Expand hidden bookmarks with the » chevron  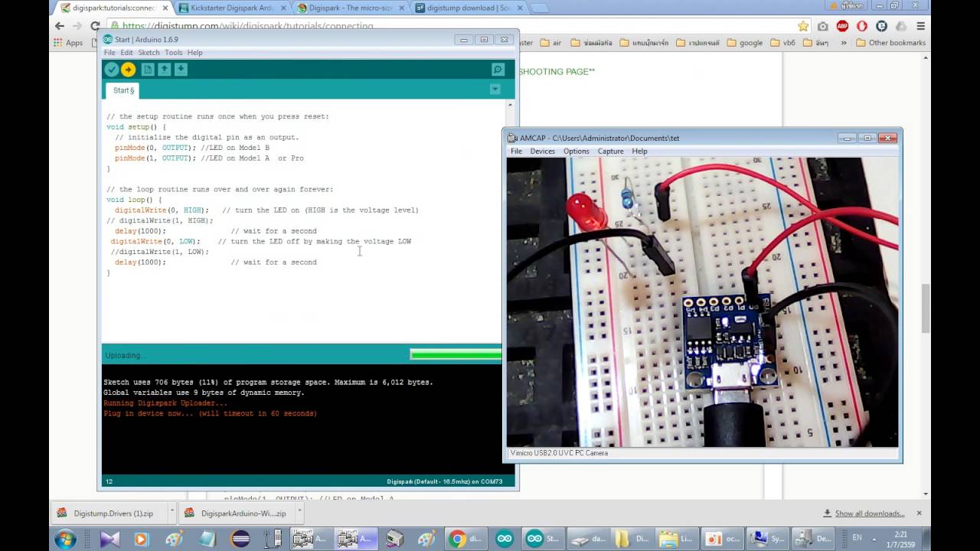[x=844, y=43]
